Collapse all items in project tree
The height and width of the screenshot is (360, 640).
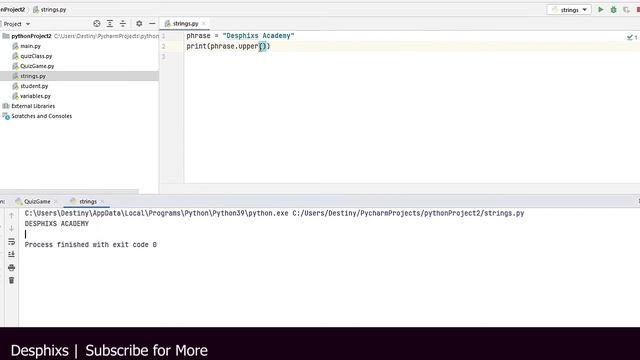coord(123,24)
